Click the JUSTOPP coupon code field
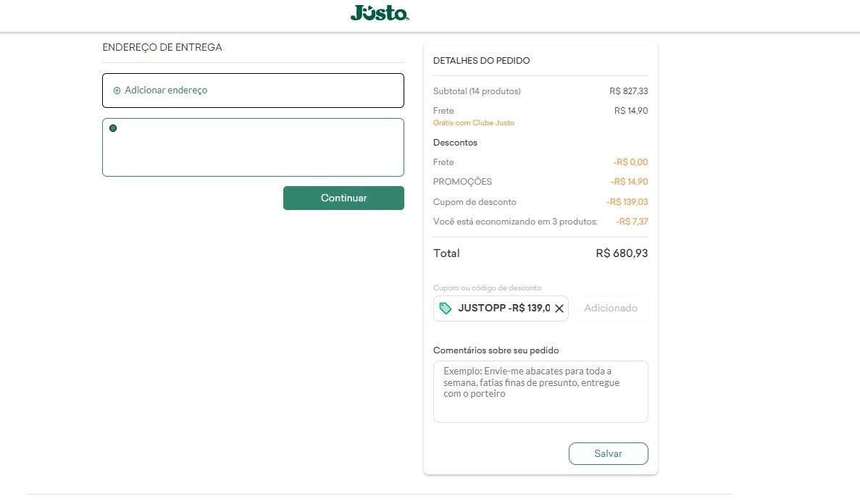The height and width of the screenshot is (504, 860). coord(501,308)
